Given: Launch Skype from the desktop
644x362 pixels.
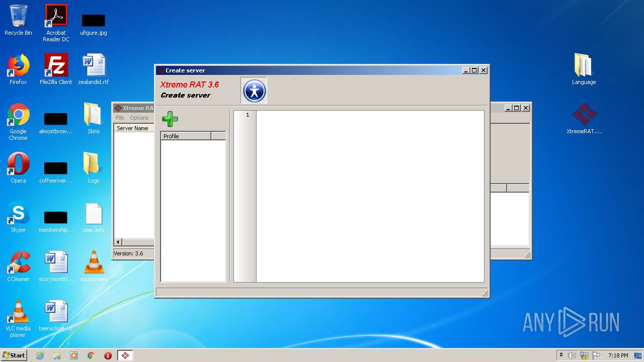Looking at the screenshot, I should tap(18, 218).
